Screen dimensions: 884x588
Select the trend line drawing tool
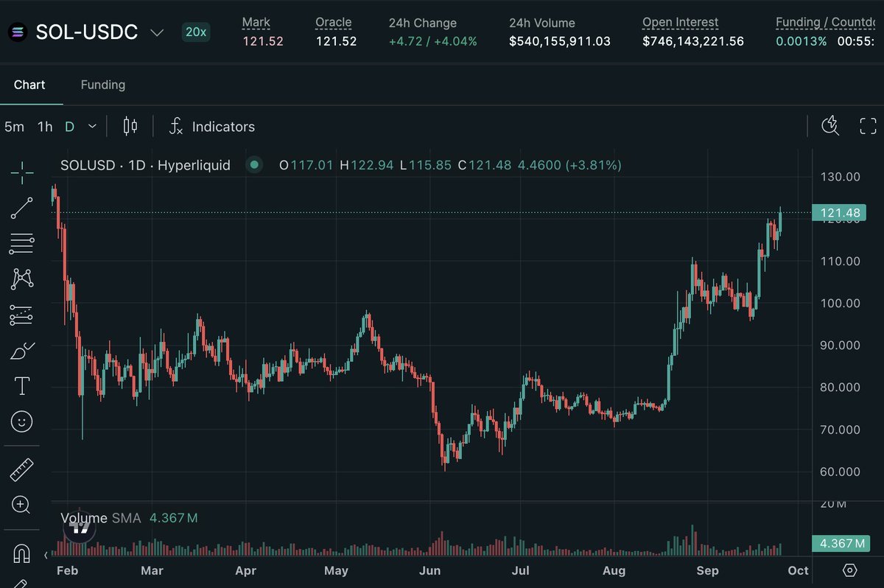tap(22, 209)
